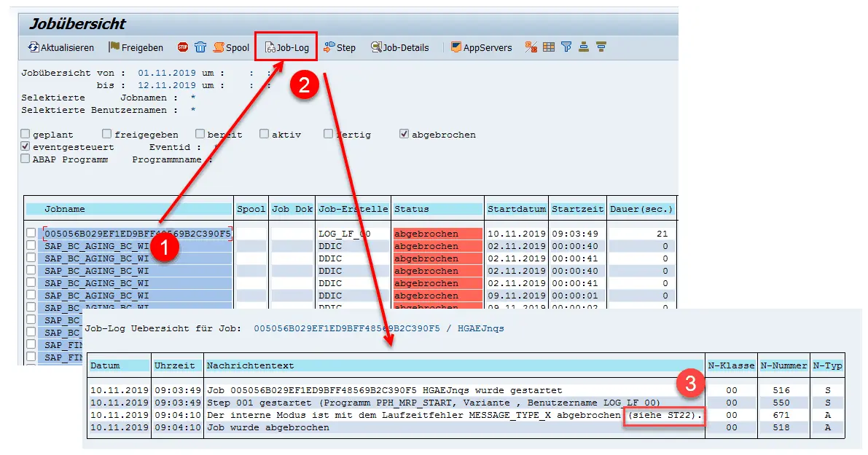
Task: Click the Freigeben flag button
Action: pyautogui.click(x=136, y=47)
